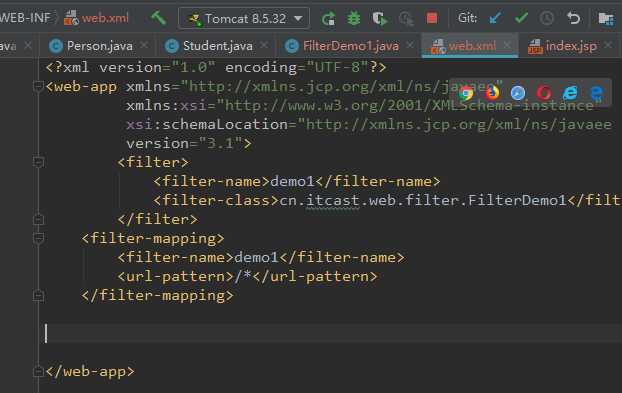Viewport: 622px width, 393px height.
Task: Revert changes with the undo arrow icon
Action: pos(574,18)
